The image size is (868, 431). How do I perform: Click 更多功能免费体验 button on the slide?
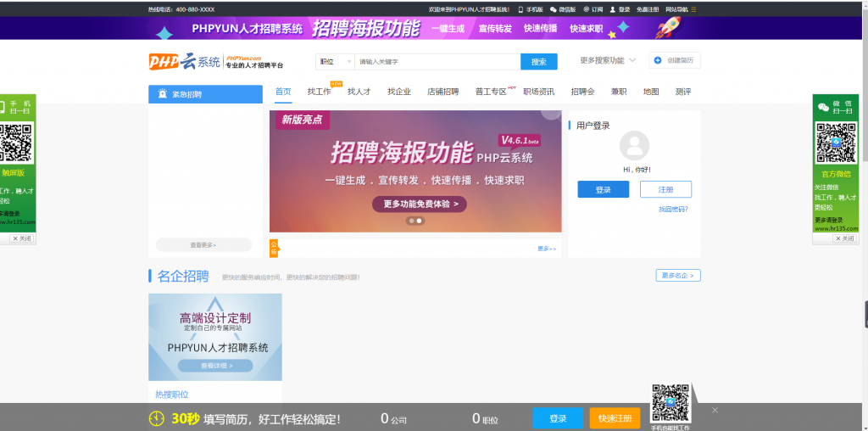point(419,204)
